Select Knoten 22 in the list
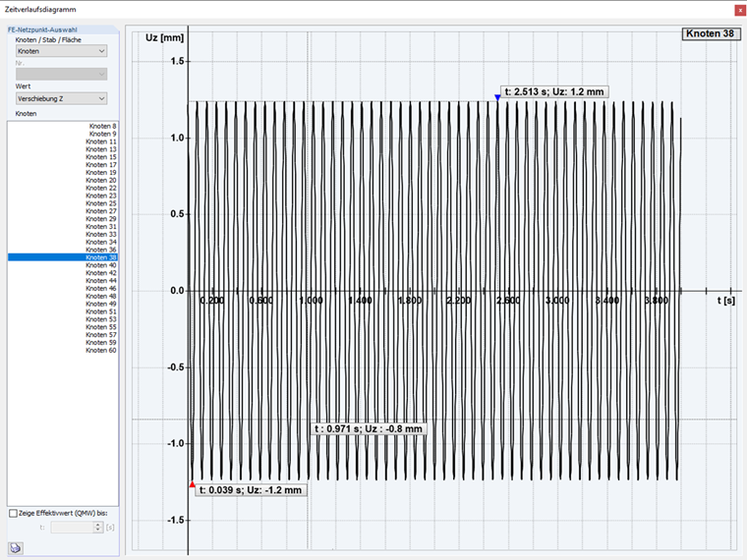747x560 pixels. click(x=62, y=188)
